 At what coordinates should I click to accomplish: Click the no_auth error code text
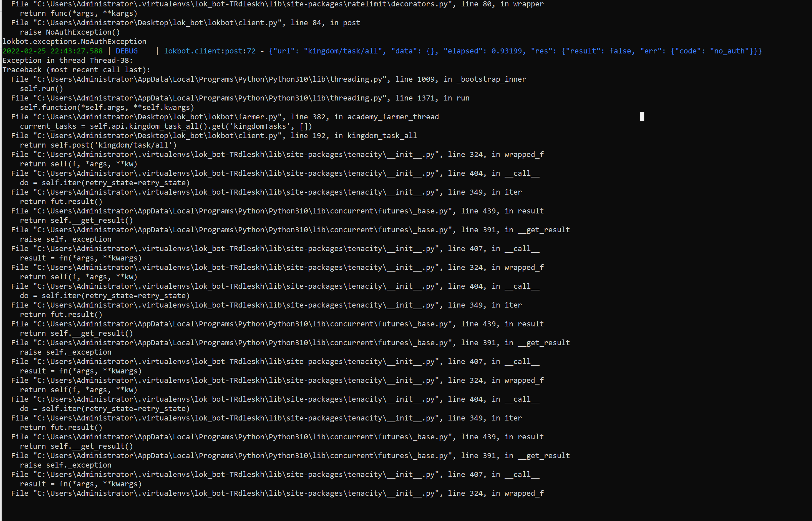729,51
